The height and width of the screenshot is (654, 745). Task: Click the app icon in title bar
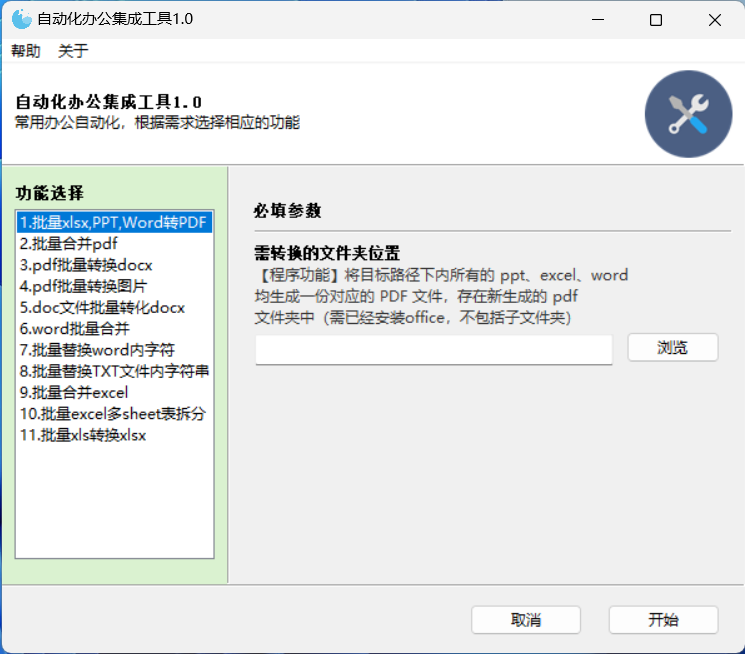(21, 19)
